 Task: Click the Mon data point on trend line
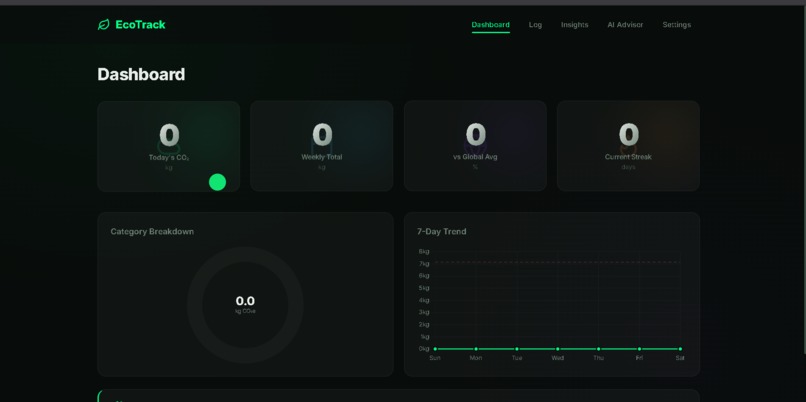pyautogui.click(x=476, y=349)
